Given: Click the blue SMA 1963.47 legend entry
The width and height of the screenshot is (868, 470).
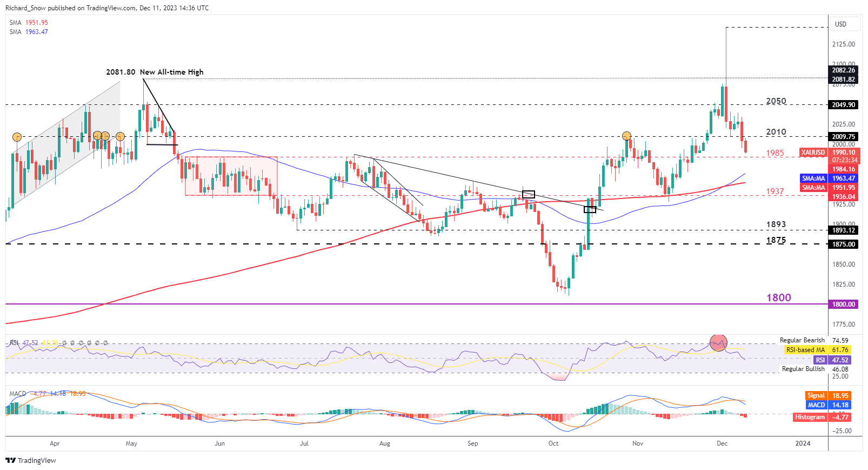Looking at the screenshot, I should [x=29, y=32].
